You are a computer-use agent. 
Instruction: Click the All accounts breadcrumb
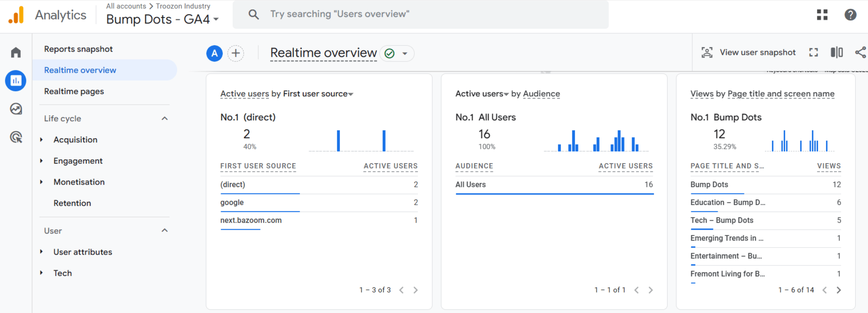click(126, 6)
